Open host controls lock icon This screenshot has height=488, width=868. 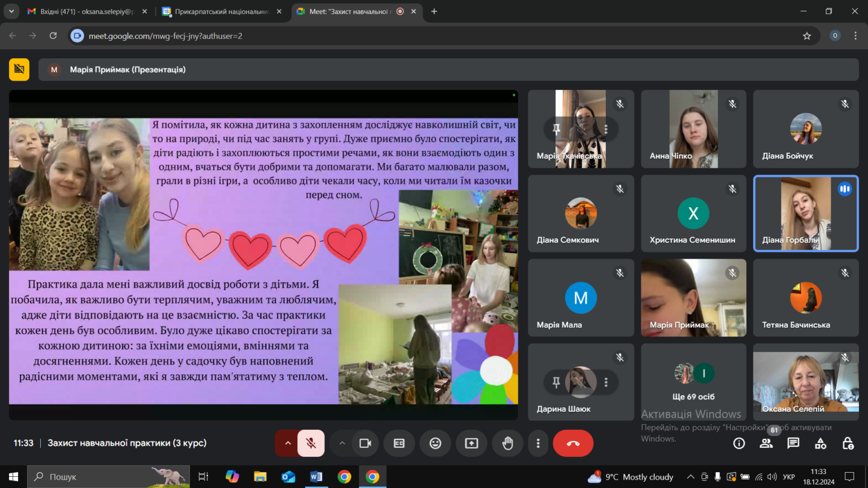pos(848,443)
